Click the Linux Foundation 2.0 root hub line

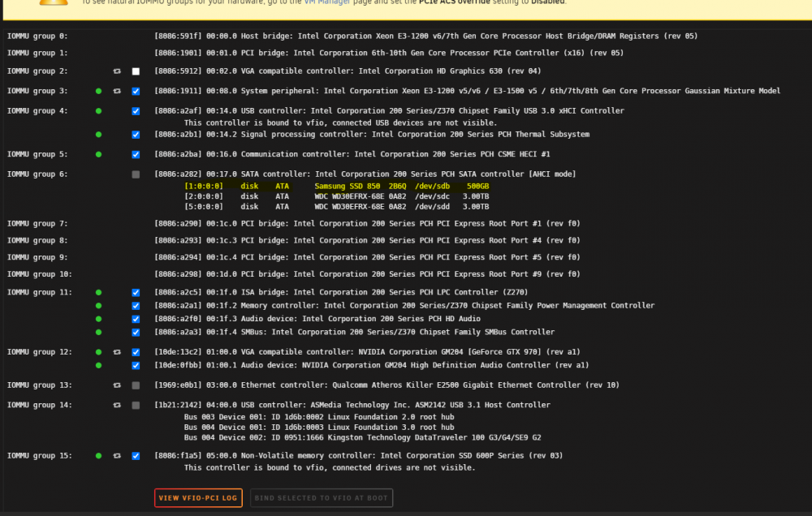319,417
